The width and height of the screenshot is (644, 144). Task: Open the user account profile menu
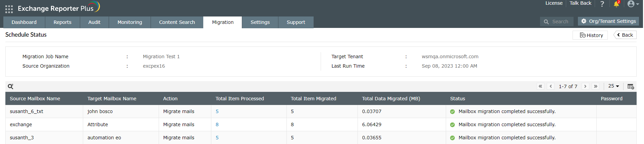(x=633, y=4)
